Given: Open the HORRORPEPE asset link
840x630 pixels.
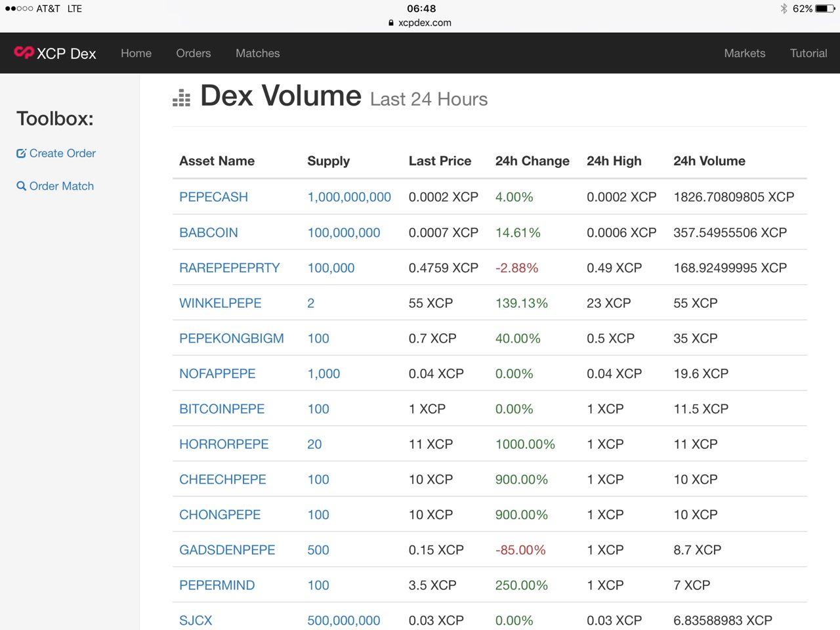Looking at the screenshot, I should coord(224,444).
